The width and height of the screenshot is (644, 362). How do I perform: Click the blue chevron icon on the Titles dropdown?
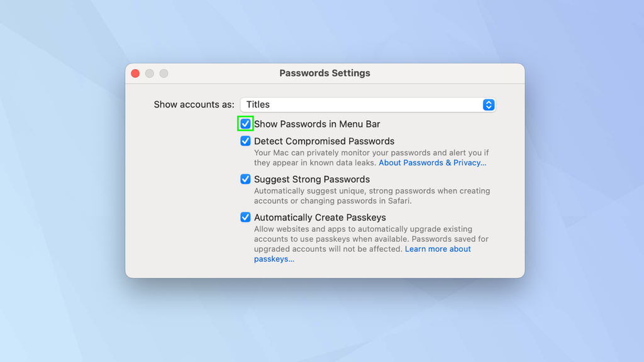pyautogui.click(x=488, y=105)
